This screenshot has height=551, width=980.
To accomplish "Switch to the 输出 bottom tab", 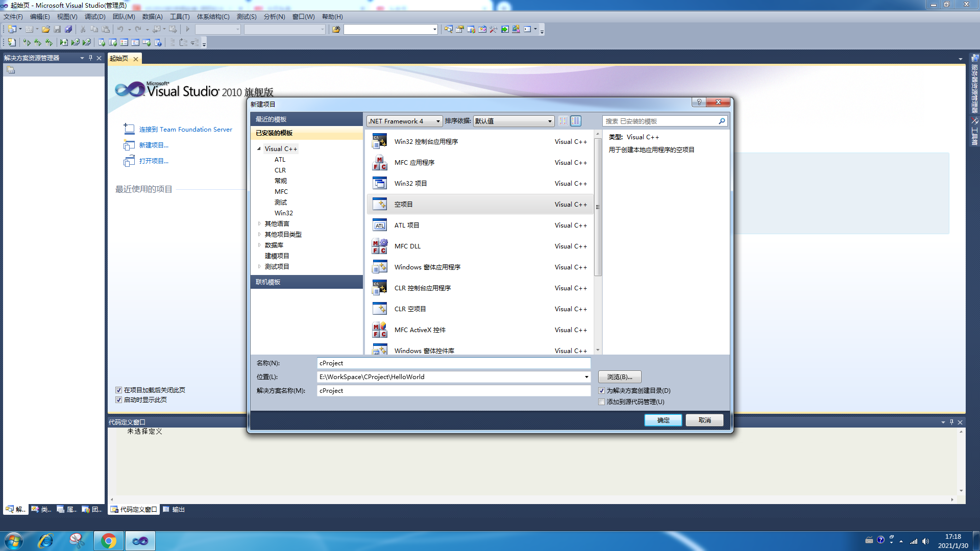I will pos(174,509).
